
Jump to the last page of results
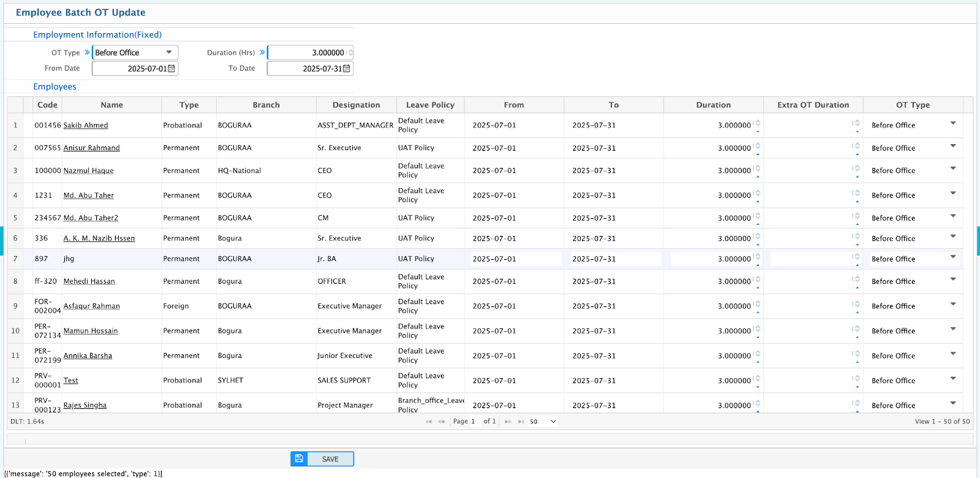521,422
